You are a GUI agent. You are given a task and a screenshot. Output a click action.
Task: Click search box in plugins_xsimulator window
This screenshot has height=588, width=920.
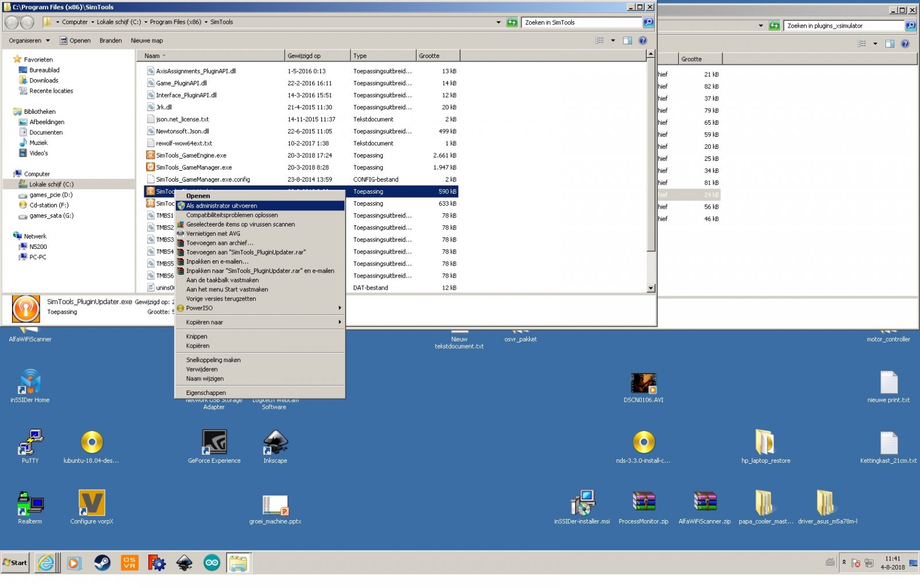tap(844, 26)
